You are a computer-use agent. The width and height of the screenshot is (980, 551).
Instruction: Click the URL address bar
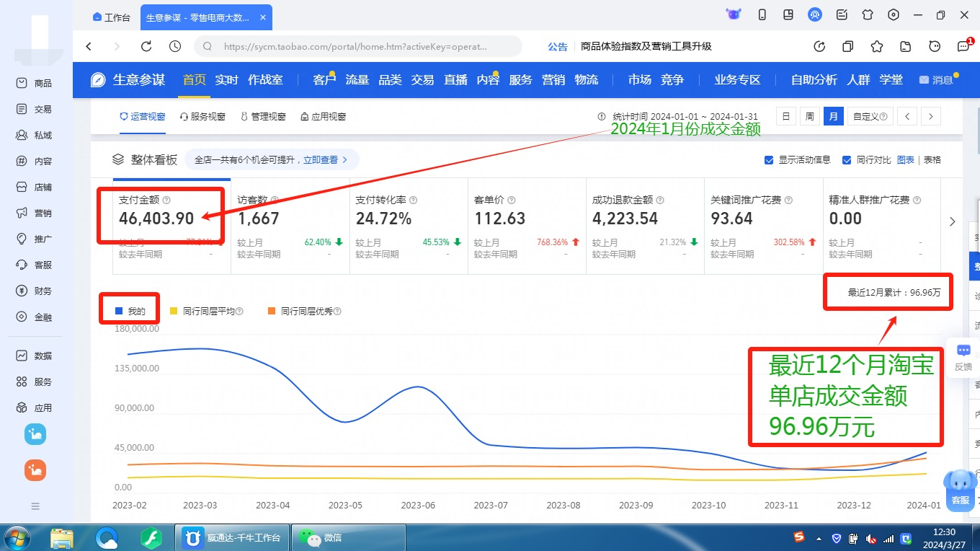pyautogui.click(x=358, y=46)
